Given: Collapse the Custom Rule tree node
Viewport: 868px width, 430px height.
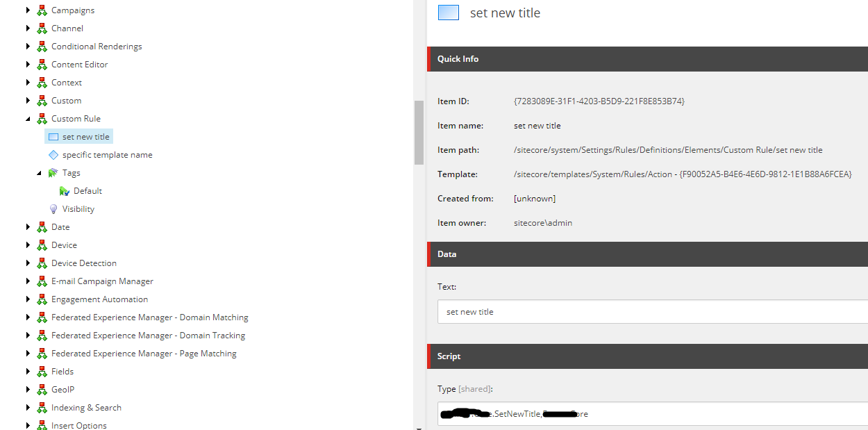Looking at the screenshot, I should [28, 118].
